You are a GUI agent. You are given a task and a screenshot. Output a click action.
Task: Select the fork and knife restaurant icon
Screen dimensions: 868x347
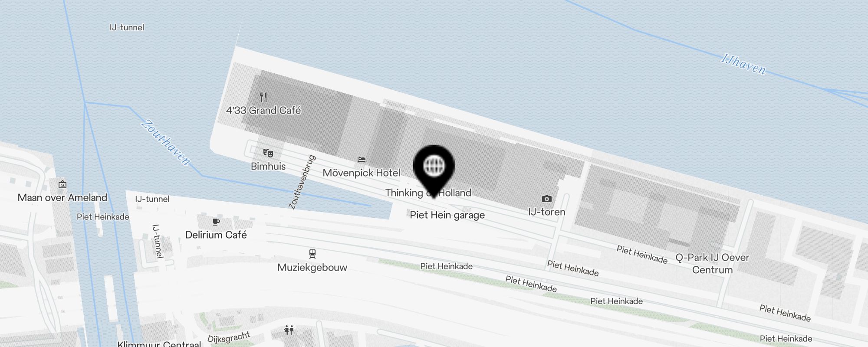[263, 97]
